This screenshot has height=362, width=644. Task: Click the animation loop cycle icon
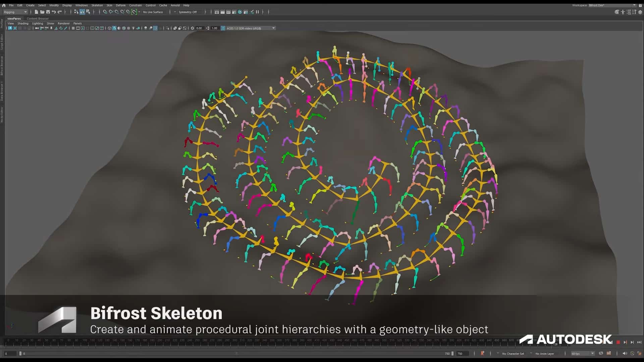coord(601,353)
